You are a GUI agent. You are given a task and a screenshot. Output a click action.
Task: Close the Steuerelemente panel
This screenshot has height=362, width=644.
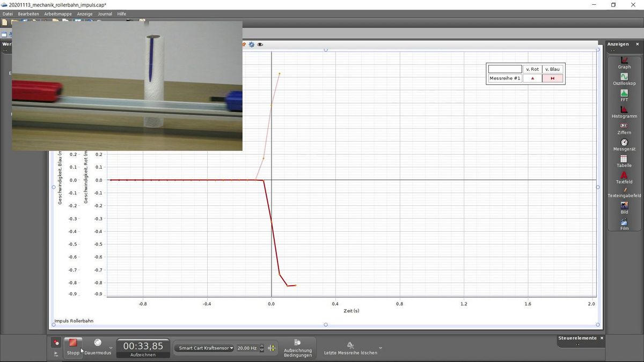click(x=602, y=338)
